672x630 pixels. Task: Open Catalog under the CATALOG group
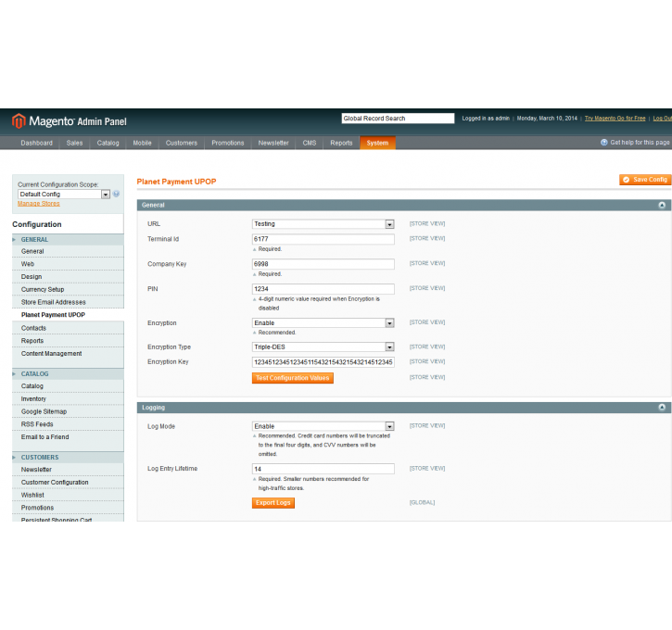coord(68,386)
